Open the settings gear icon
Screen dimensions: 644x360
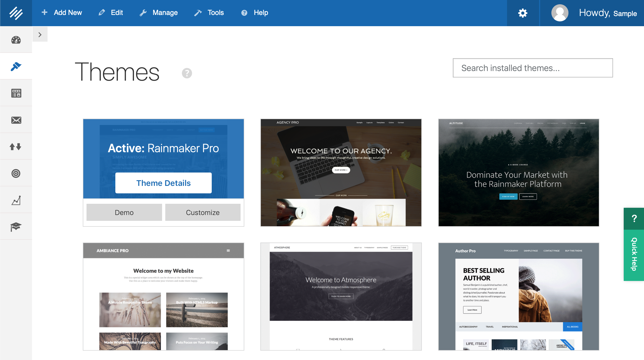523,13
